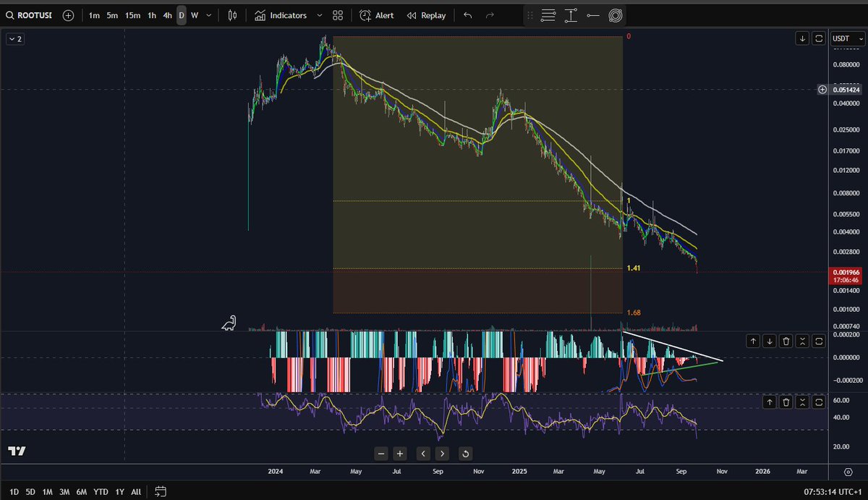The height and width of the screenshot is (500, 868).
Task: Set date range to 1D
Action: point(14,492)
